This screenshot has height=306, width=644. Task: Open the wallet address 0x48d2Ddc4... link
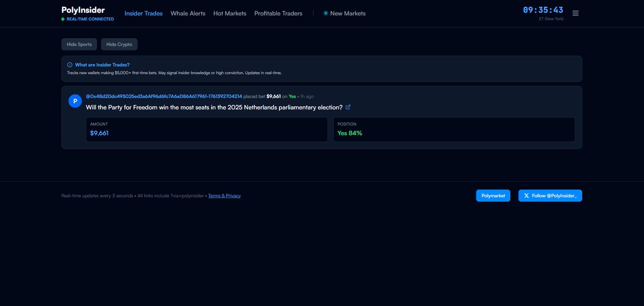tap(164, 97)
